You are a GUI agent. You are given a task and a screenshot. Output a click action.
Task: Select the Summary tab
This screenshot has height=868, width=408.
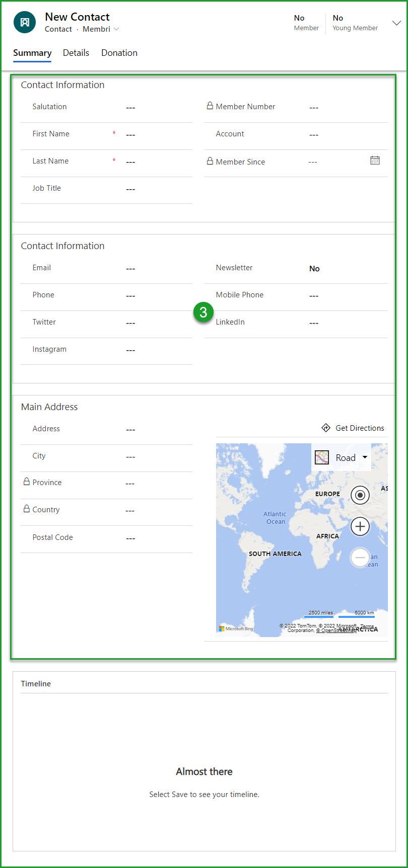[x=32, y=53]
